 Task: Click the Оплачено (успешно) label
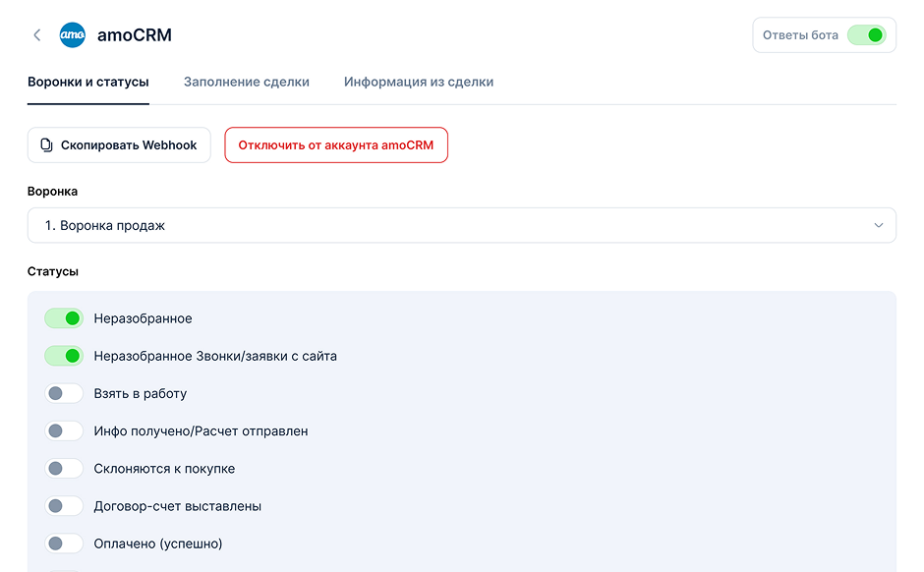(158, 543)
